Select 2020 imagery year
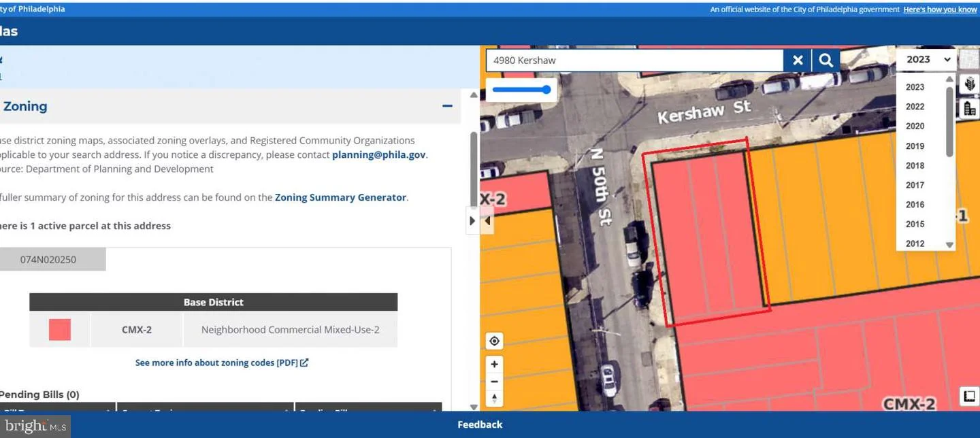Viewport: 980px width, 438px height. coord(915,127)
